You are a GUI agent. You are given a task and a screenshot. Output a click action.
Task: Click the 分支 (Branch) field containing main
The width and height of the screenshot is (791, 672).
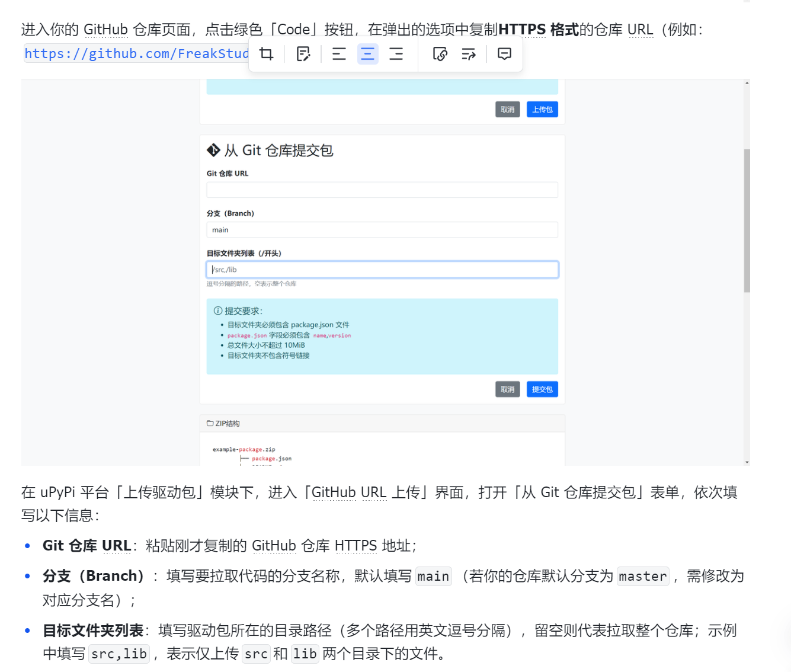382,230
